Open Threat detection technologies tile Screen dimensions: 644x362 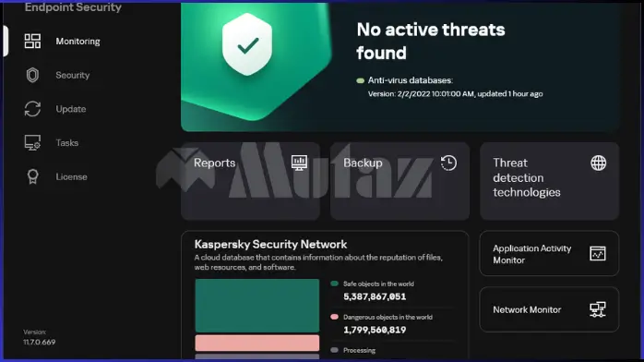[x=550, y=181]
